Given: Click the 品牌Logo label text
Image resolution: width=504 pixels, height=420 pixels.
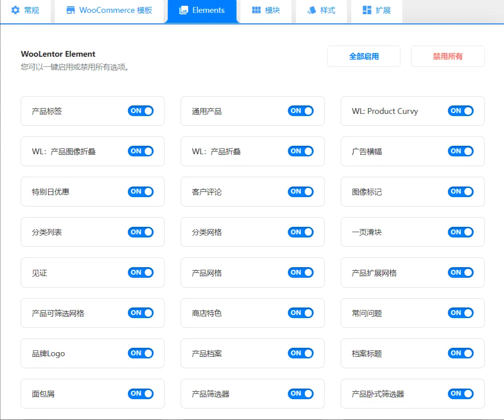Looking at the screenshot, I should coord(48,354).
